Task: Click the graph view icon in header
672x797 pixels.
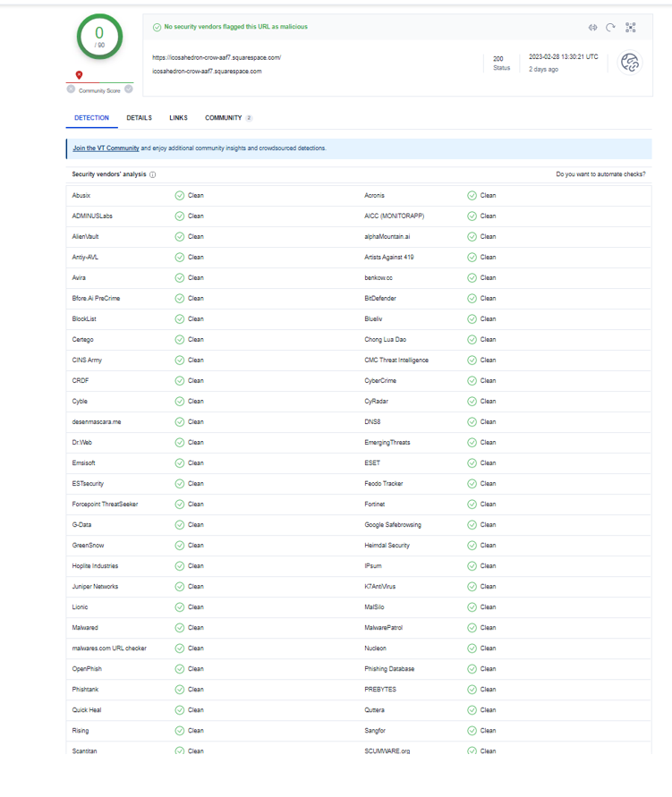Action: pyautogui.click(x=631, y=28)
